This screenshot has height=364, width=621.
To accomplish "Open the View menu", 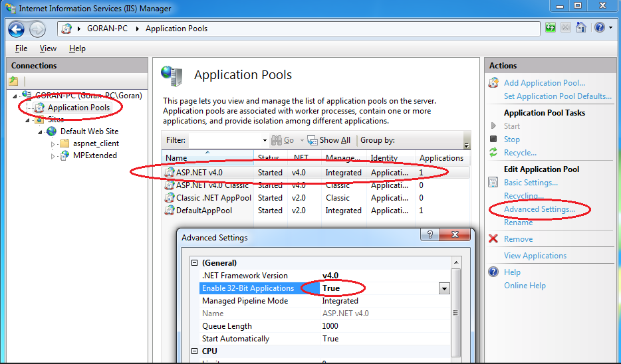I will (x=48, y=48).
